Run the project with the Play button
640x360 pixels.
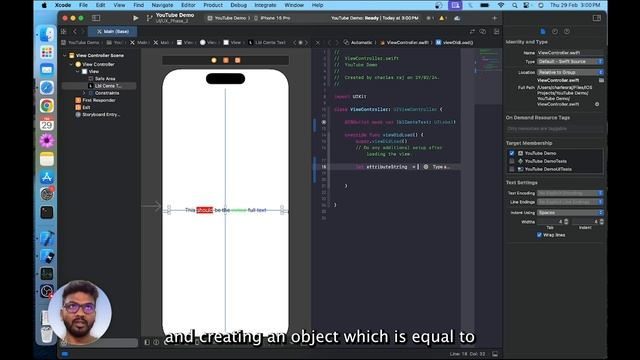coord(136,18)
